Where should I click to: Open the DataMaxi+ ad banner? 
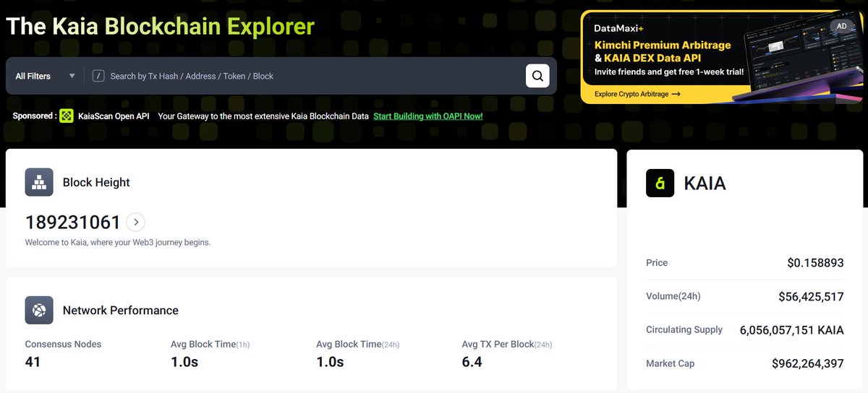click(x=722, y=57)
